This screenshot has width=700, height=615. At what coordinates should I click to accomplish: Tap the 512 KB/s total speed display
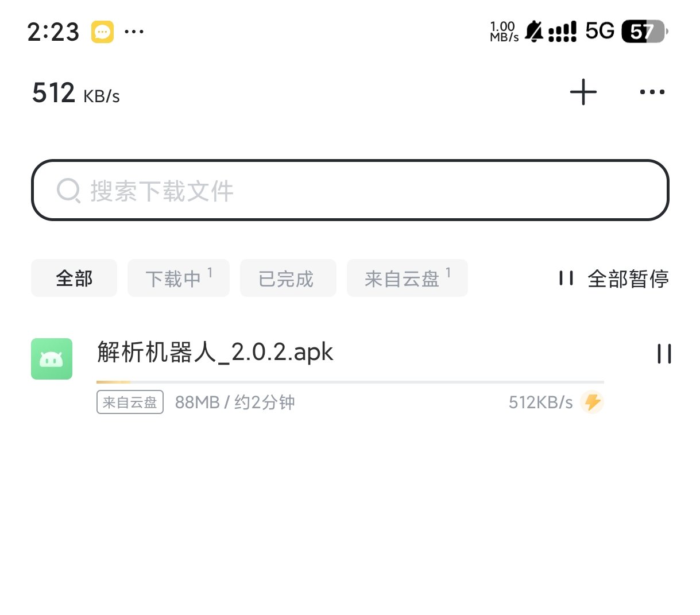click(76, 93)
